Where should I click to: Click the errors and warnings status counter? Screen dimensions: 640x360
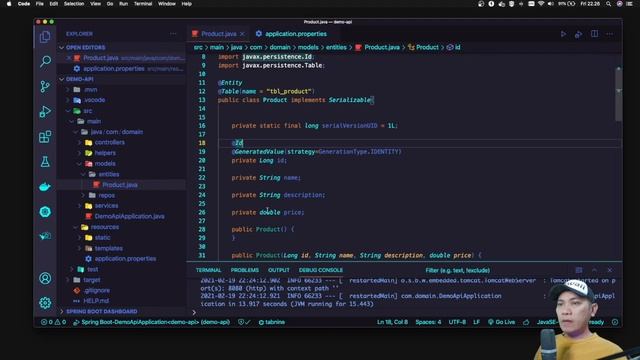pyautogui.click(x=53, y=322)
